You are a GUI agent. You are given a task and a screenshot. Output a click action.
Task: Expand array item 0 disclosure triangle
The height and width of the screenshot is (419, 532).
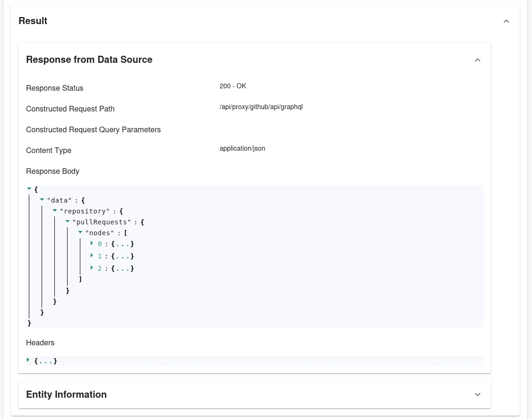tap(92, 243)
